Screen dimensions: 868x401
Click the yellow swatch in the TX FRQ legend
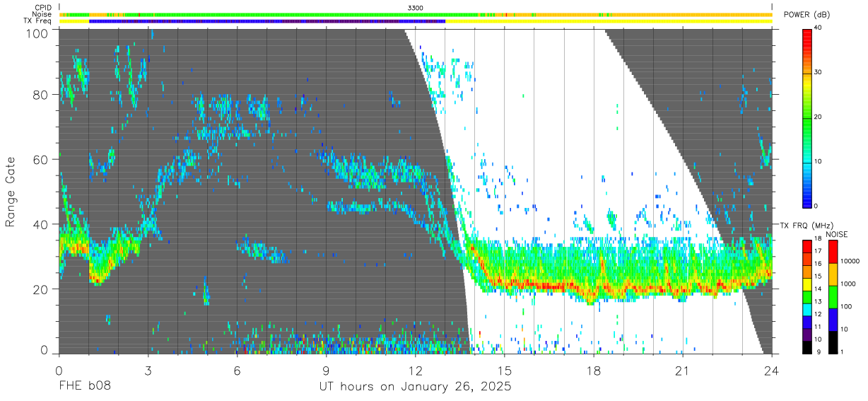[807, 284]
